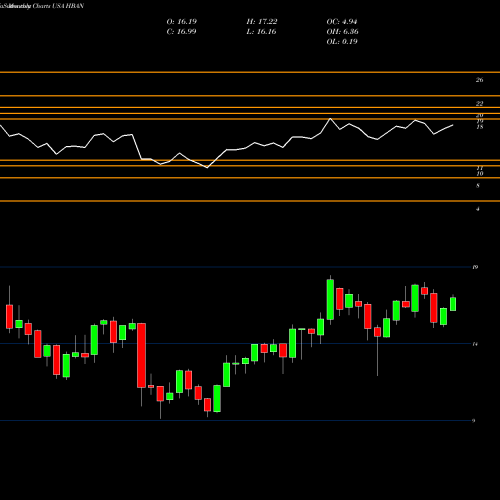Click the 'OL: 0.19' readout
500x500 pixels.
click(x=342, y=42)
